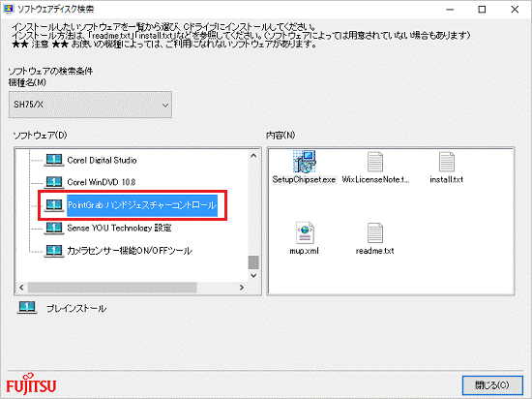
Task: Click the SetupChipset.exe file name
Action: [x=304, y=179]
